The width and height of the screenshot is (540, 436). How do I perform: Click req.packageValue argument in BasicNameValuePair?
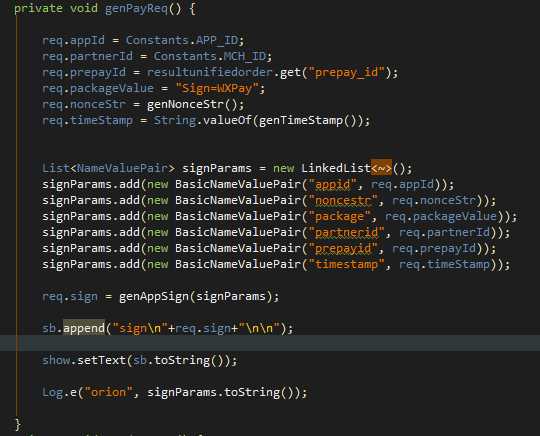[441, 216]
